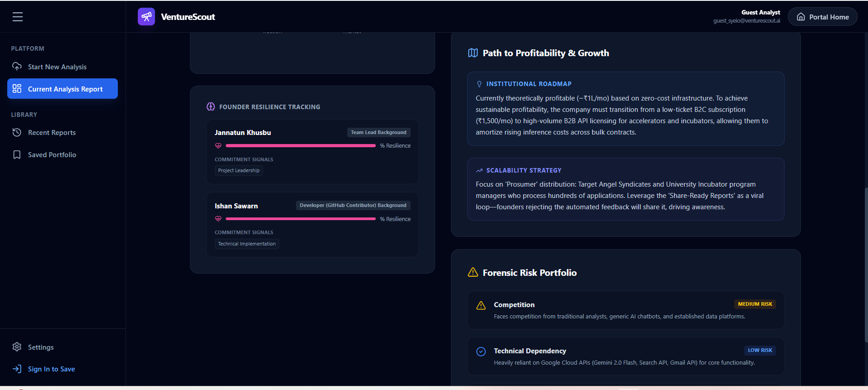Viewport: 868px width, 390px height.
Task: Click the VentureScout brand name
Action: point(188,17)
